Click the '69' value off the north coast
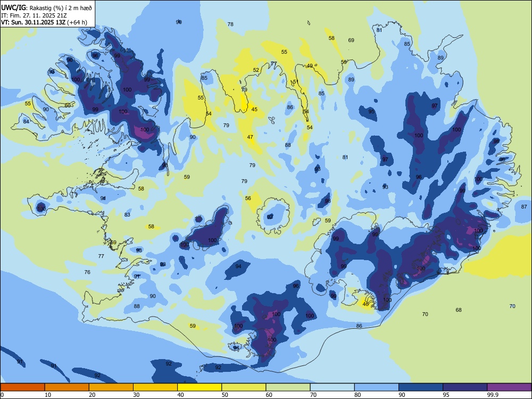 pos(351,40)
